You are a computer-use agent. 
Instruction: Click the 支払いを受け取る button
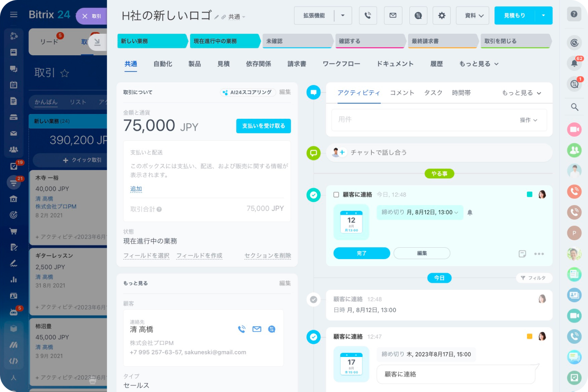[263, 126]
